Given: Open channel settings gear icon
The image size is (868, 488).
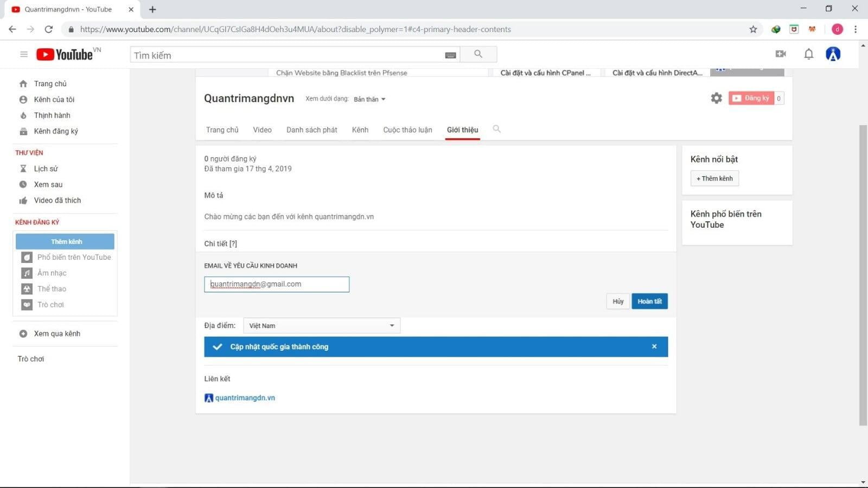Looking at the screenshot, I should (716, 98).
